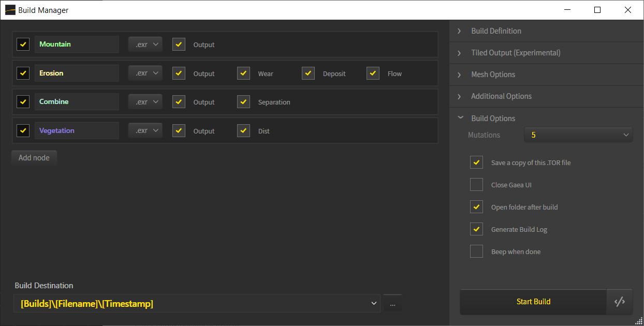Click the code icon beside Start Build
The width and height of the screenshot is (644, 326).
(619, 302)
